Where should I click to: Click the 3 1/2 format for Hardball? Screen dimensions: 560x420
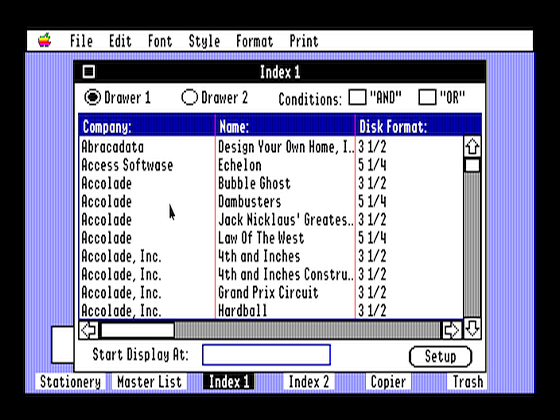coord(372,311)
